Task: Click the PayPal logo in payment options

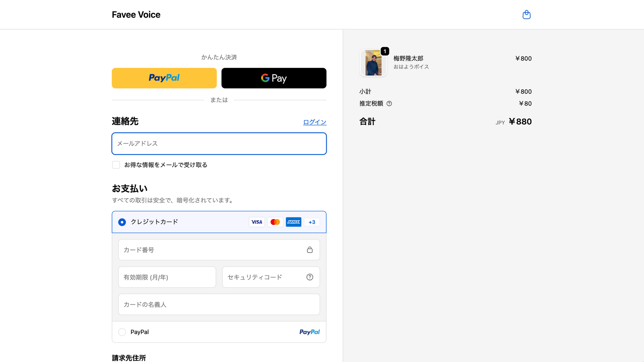Action: click(309, 332)
